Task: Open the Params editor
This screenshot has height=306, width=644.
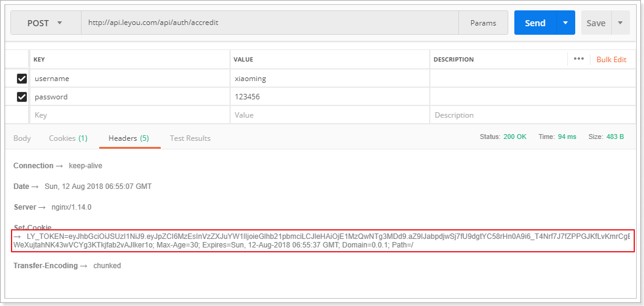Action: [483, 23]
